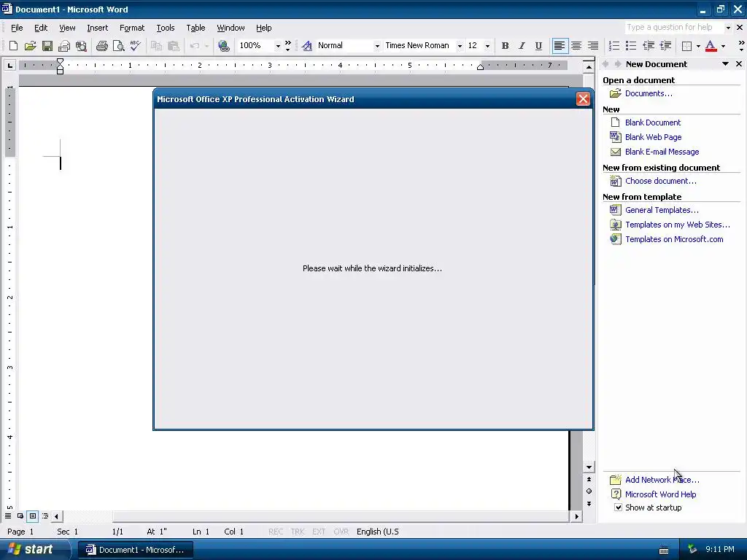747x560 pixels.
Task: Open Font Color dropdown arrow
Action: pyautogui.click(x=723, y=46)
